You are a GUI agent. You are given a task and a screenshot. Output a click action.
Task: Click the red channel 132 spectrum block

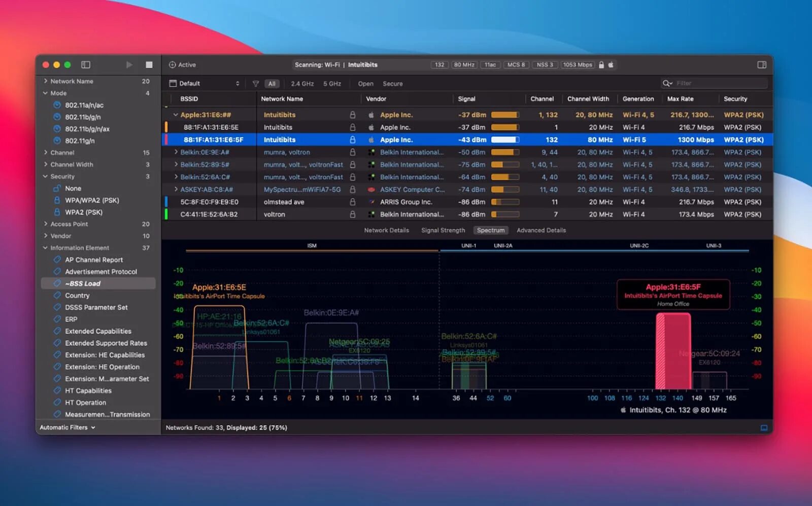(x=673, y=351)
